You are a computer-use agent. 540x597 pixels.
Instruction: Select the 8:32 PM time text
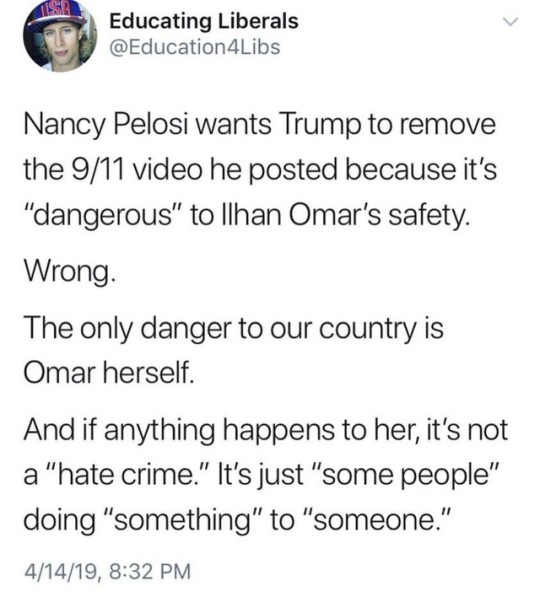[x=149, y=571]
